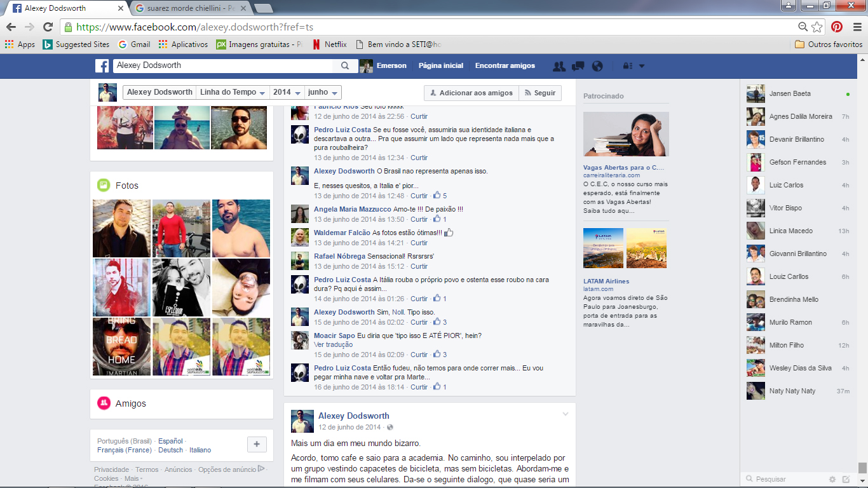Switch language to Deutsch

[x=170, y=450]
